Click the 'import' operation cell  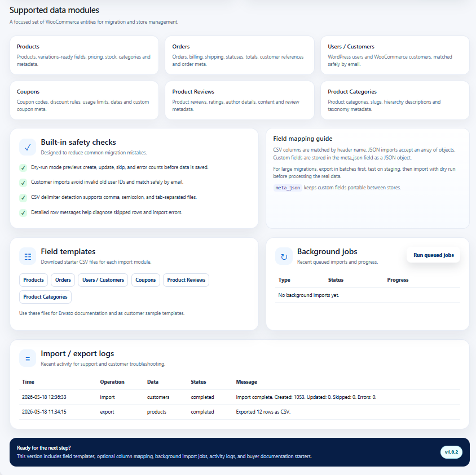[107, 397]
